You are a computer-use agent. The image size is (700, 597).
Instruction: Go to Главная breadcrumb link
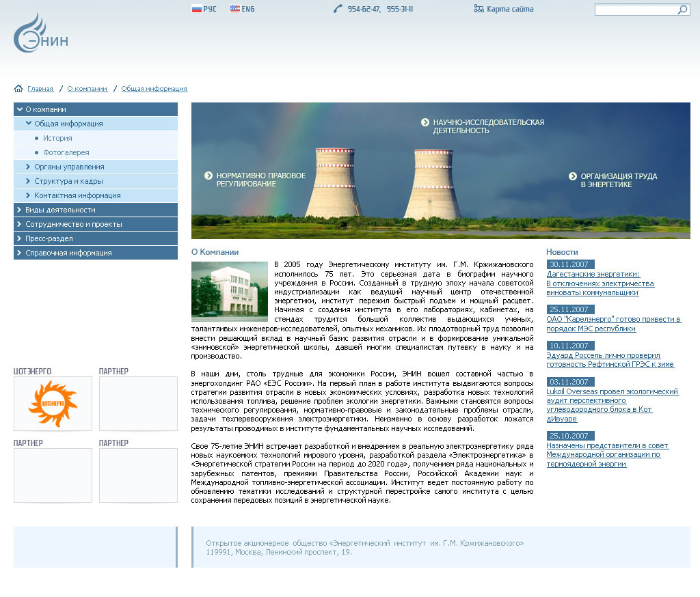pyautogui.click(x=40, y=89)
